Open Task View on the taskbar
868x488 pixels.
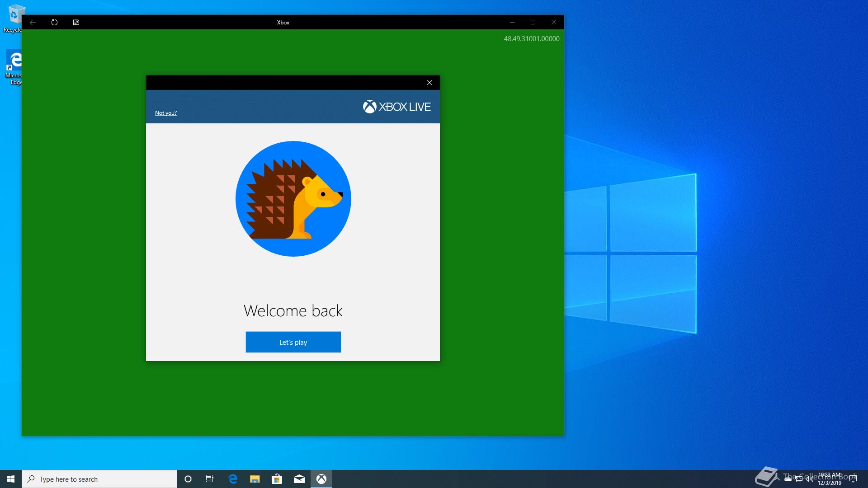[210, 479]
